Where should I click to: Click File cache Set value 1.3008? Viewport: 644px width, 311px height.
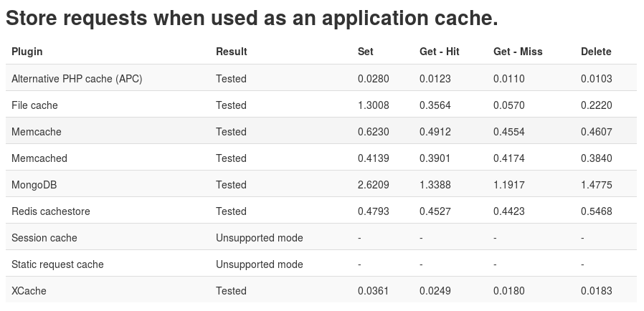tap(374, 105)
